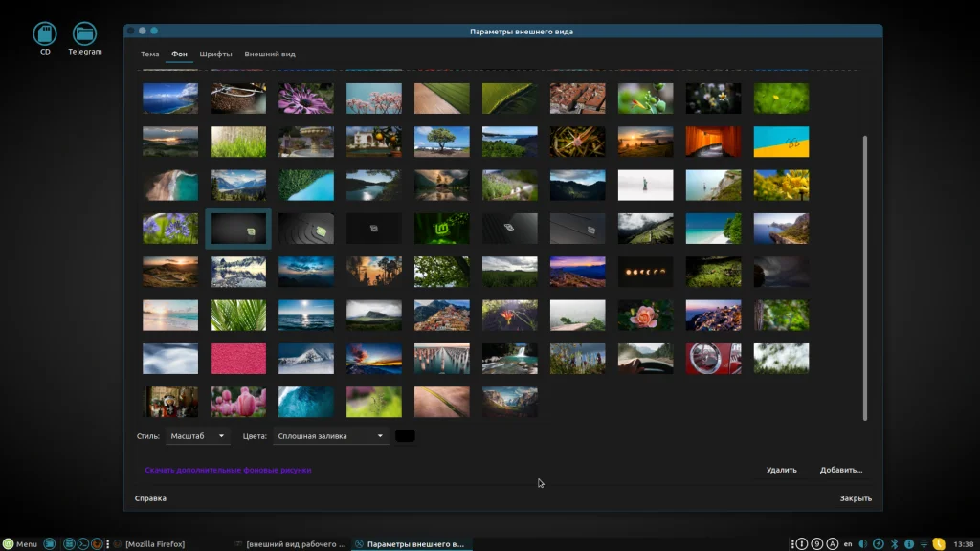Select the solid pink texture wallpaper thumbnail

pyautogui.click(x=238, y=358)
